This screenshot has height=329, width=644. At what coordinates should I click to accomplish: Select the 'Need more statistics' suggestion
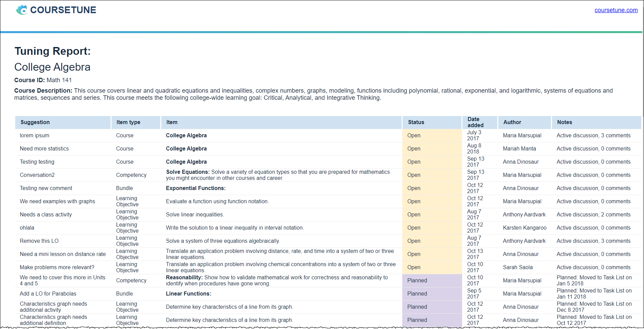[44, 149]
